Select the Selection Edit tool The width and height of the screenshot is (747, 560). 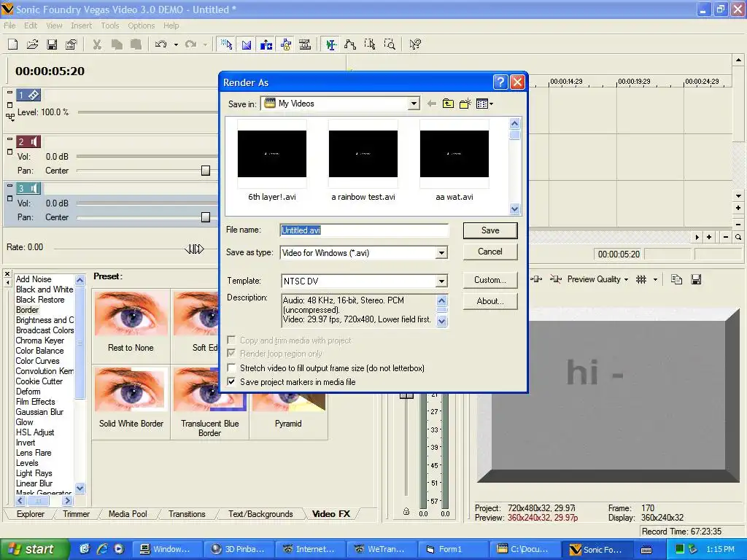pos(370,44)
